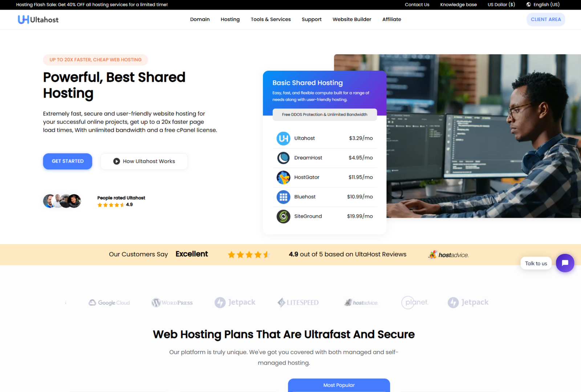The image size is (581, 392).
Task: Click the Bluehost grid icon
Action: 283,197
